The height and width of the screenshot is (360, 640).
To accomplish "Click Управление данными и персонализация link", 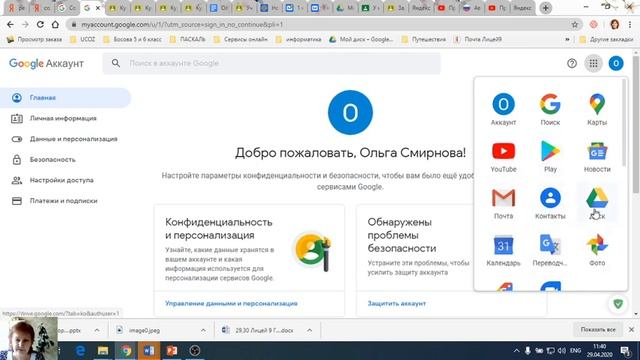I will pyautogui.click(x=231, y=303).
